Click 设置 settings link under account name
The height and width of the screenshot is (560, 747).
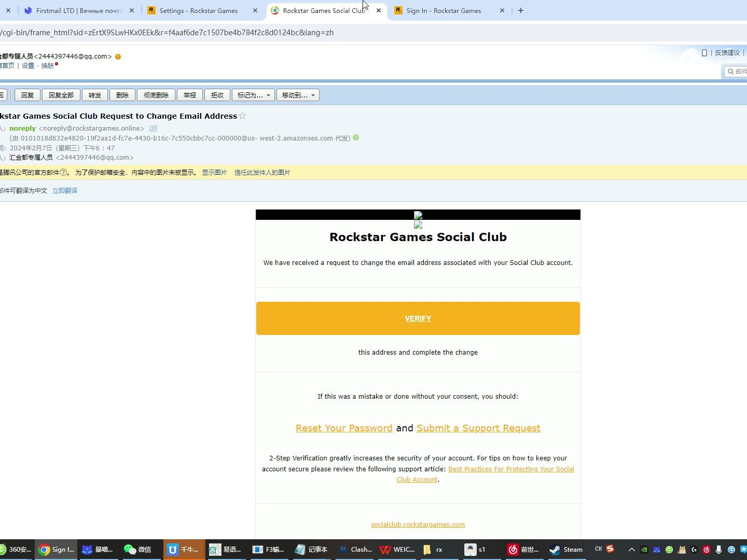[x=28, y=66]
